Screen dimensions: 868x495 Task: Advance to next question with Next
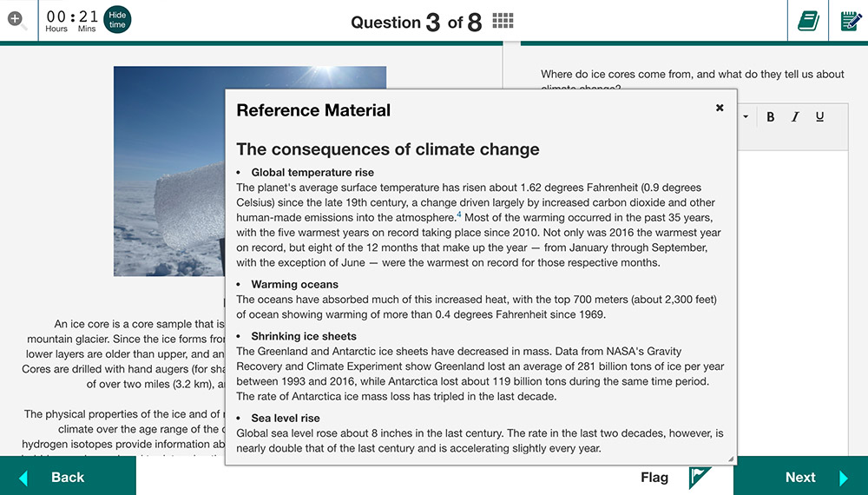tap(800, 476)
